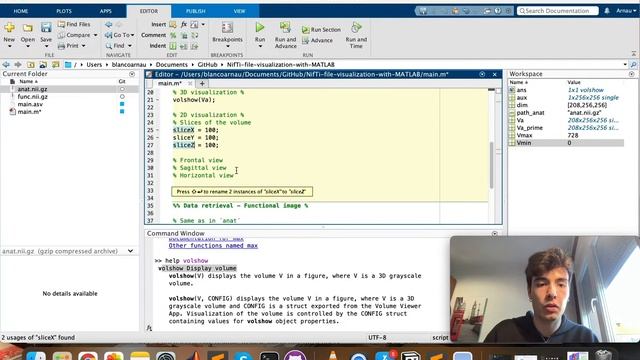Click the Open folder icon
The image size is (640, 360).
pos(28,28)
